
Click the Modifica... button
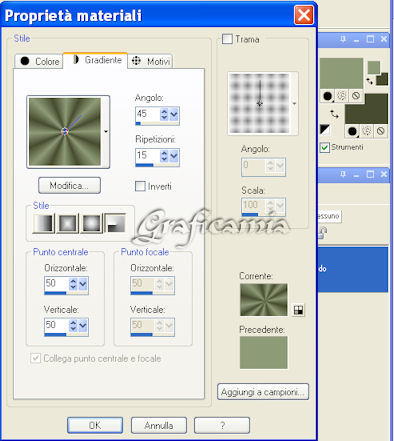(69, 185)
